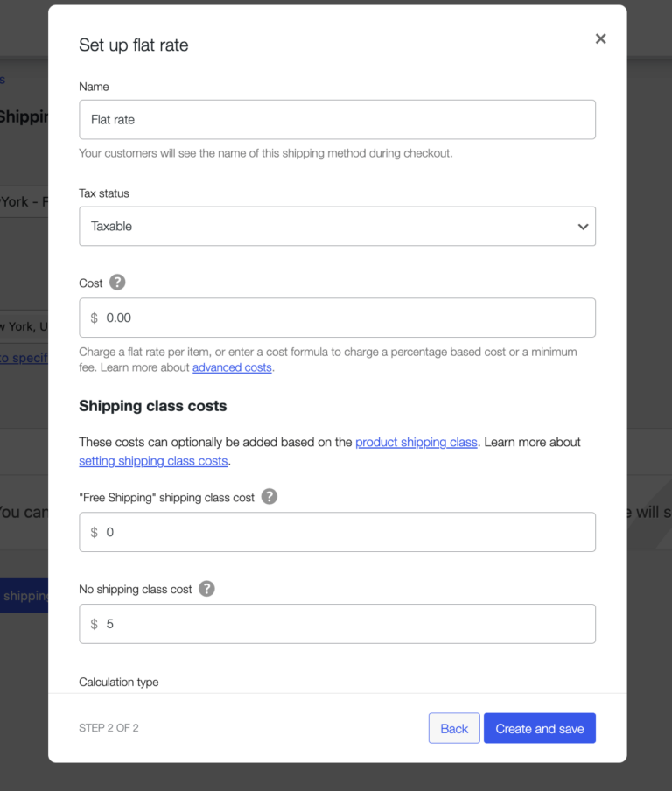Open the "product shipping class" link

[x=416, y=442]
